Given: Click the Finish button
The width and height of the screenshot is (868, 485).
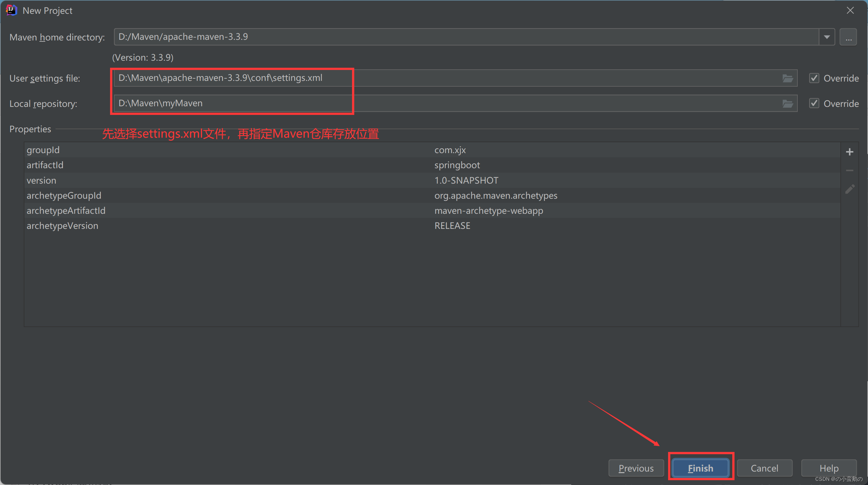Looking at the screenshot, I should (700, 468).
